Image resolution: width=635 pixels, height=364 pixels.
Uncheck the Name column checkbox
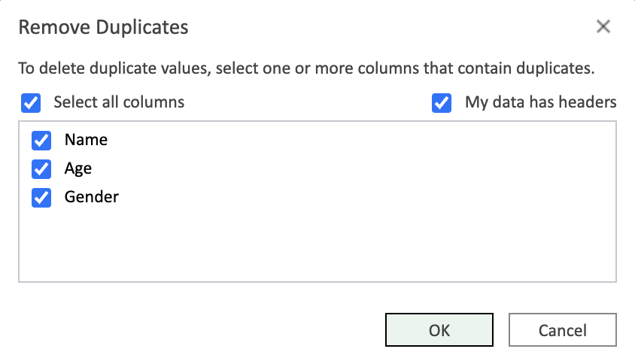tap(41, 140)
